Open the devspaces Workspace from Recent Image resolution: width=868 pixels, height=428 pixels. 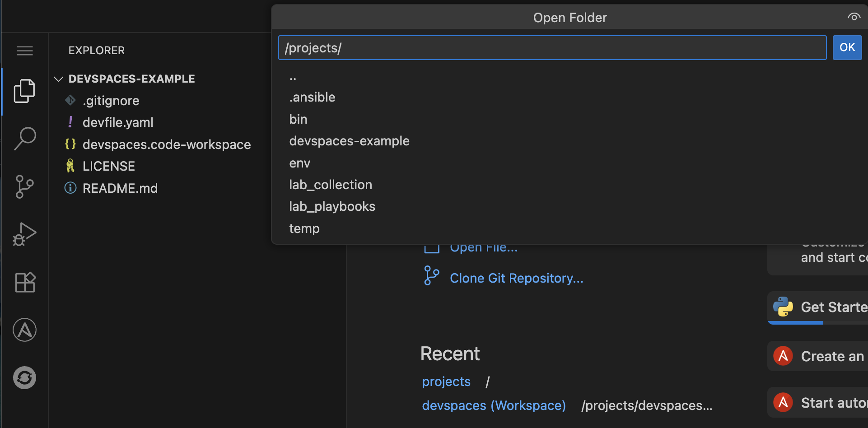[x=493, y=405]
